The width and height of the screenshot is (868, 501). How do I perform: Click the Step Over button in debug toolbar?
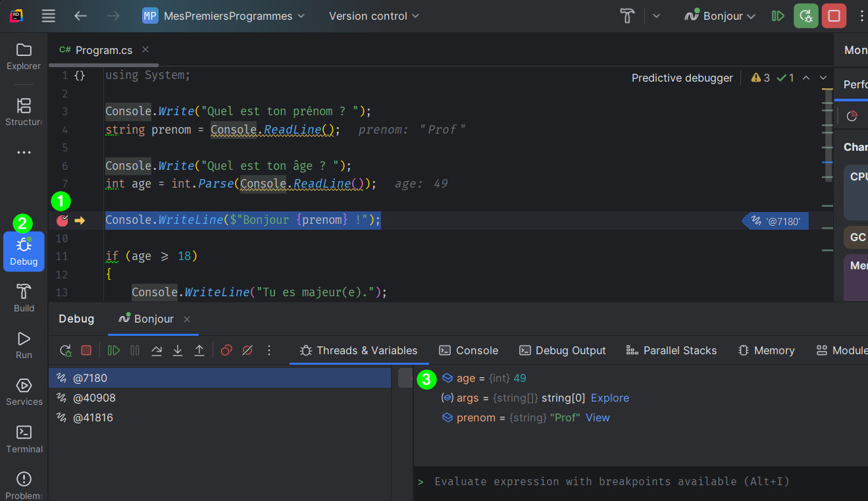tap(157, 350)
